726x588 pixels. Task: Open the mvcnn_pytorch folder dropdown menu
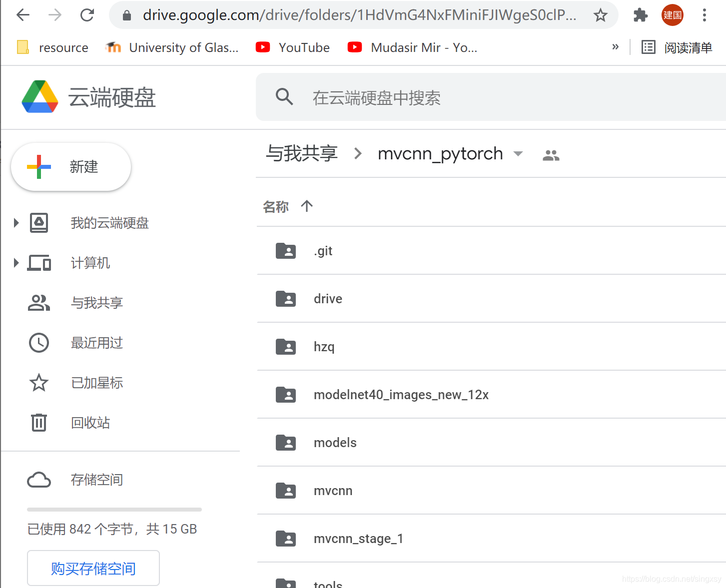519,154
